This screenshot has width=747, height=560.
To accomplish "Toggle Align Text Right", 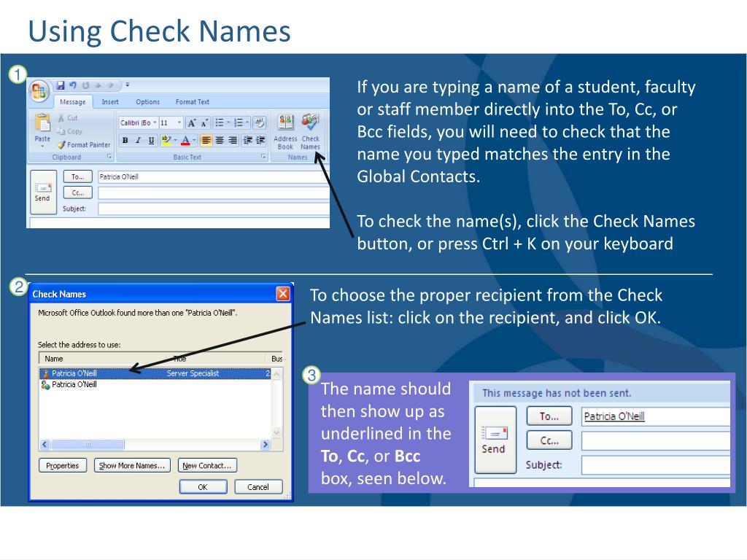I will 233,140.
